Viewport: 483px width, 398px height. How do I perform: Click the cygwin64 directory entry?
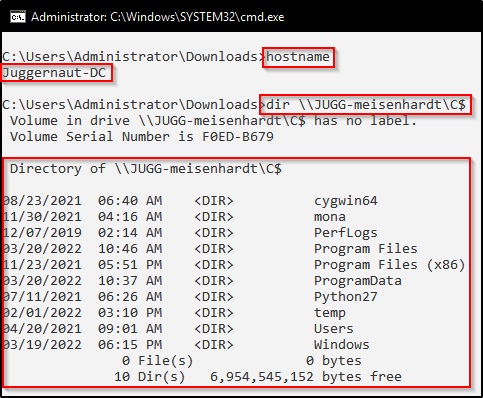click(x=346, y=201)
